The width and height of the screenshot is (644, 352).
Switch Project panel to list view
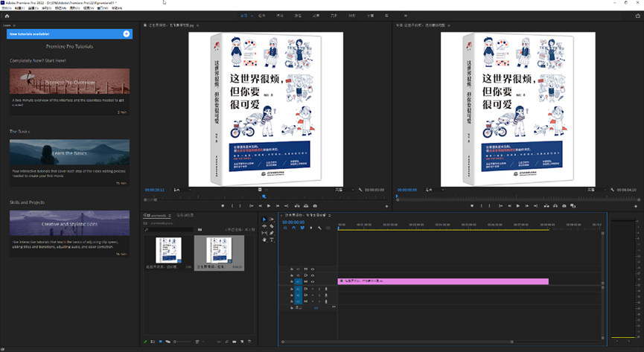pos(153,342)
